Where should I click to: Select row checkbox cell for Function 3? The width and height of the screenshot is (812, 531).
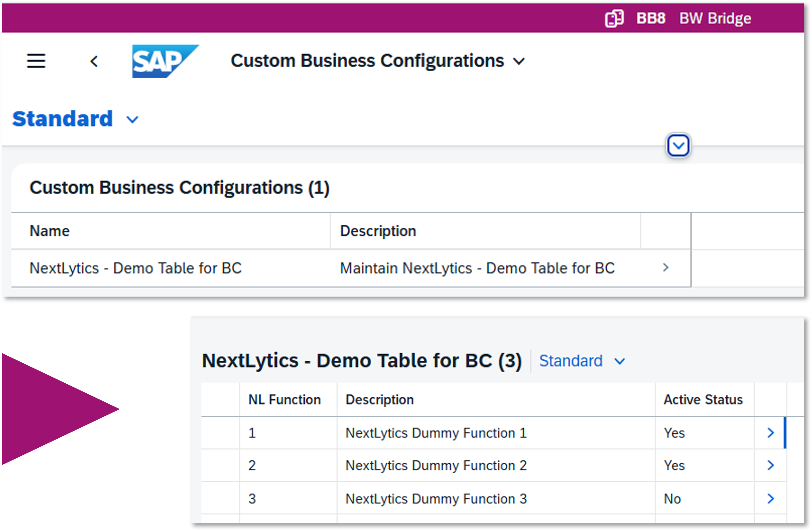(221, 498)
